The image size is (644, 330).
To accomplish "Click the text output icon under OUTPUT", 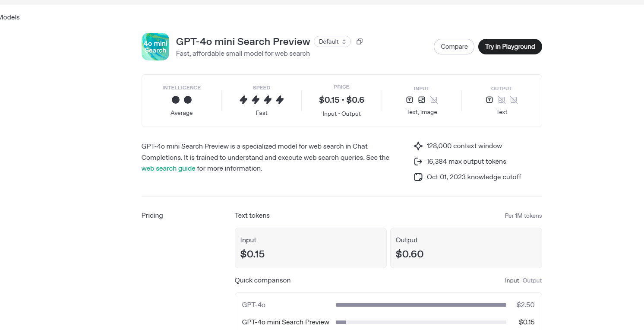I will (x=489, y=100).
